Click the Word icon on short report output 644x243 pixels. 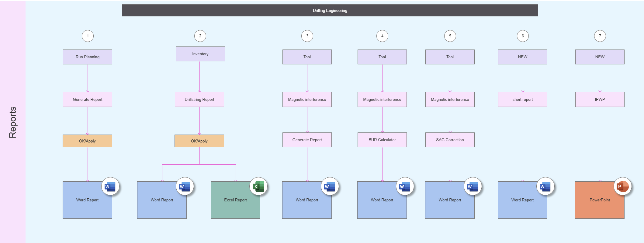point(545,187)
